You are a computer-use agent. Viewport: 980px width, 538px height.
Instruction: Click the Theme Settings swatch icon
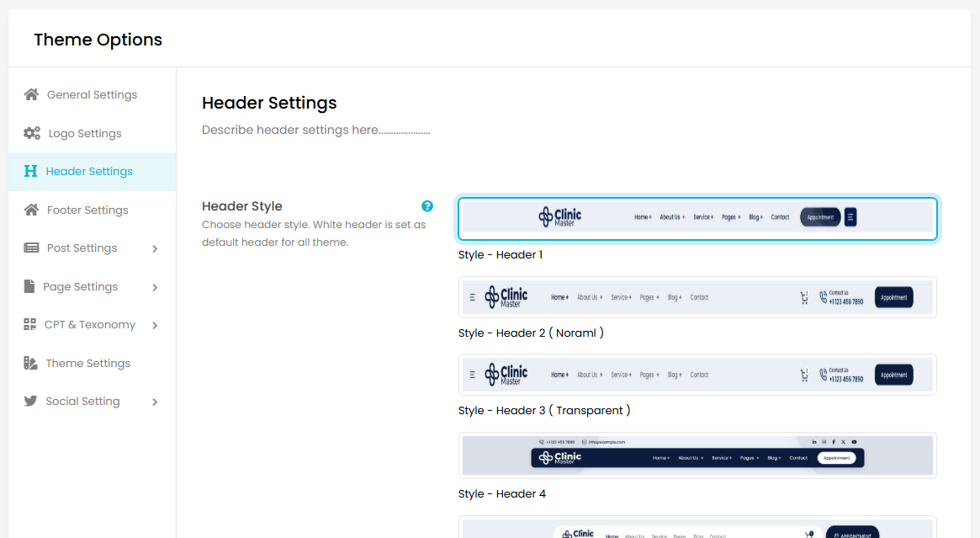pos(31,363)
